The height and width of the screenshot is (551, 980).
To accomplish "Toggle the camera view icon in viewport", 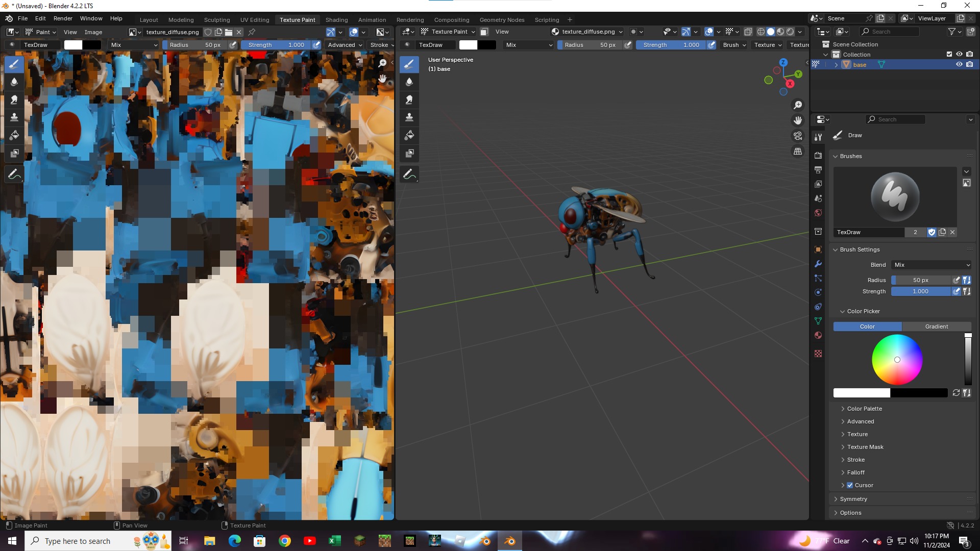I will pos(798,136).
